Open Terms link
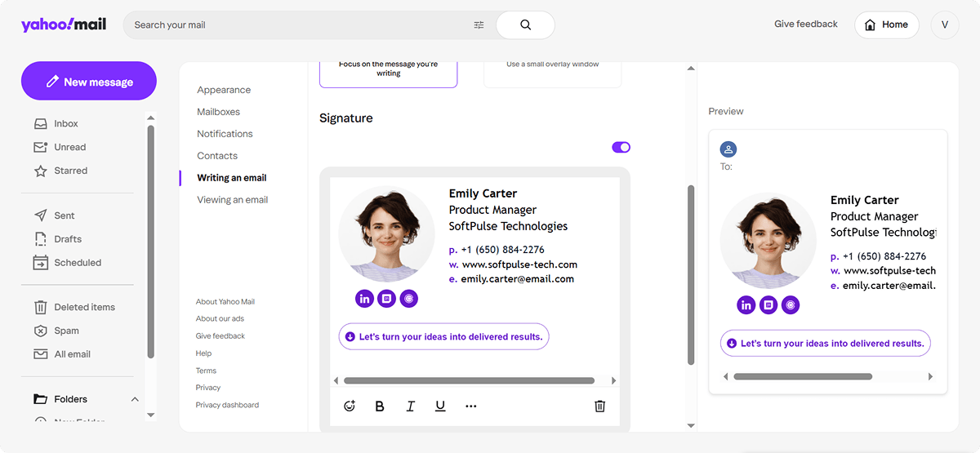Screen dimensions: 980x453 coord(206,371)
